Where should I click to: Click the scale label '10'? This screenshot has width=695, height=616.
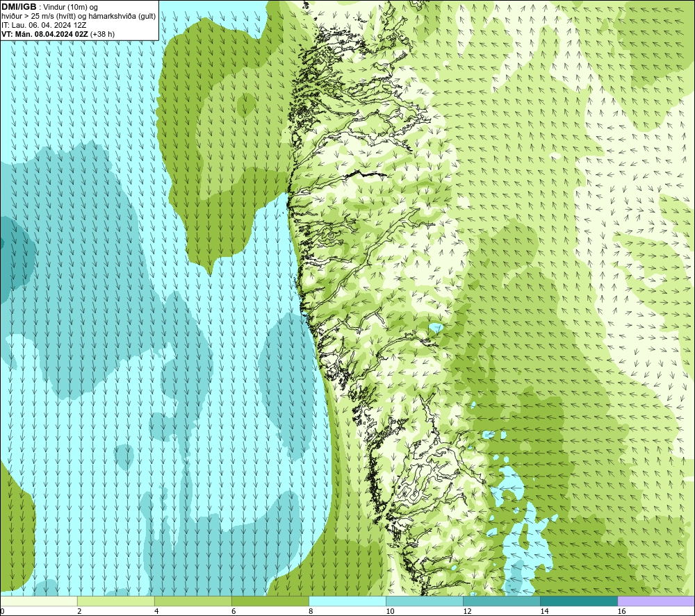[390, 612]
